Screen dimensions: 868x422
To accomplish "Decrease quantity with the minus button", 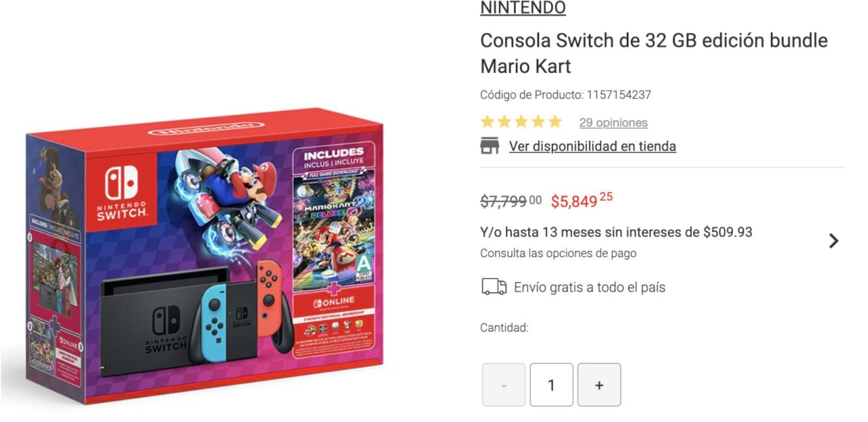I will pos(504,385).
